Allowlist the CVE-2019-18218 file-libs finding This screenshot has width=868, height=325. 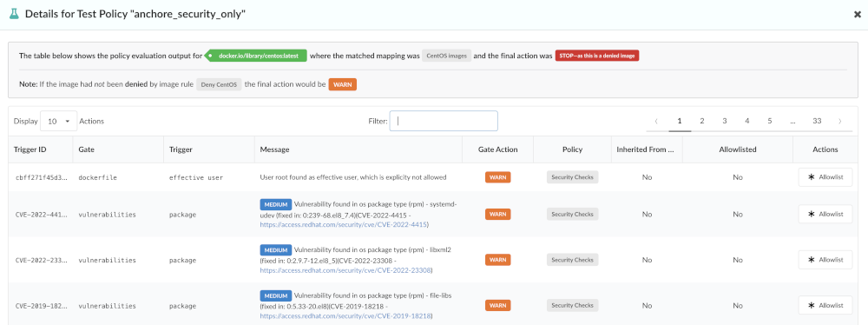click(x=825, y=305)
